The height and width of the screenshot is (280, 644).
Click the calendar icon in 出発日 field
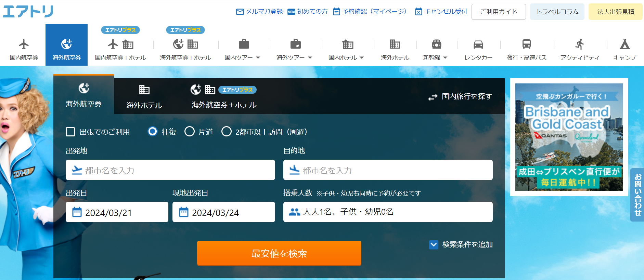77,212
